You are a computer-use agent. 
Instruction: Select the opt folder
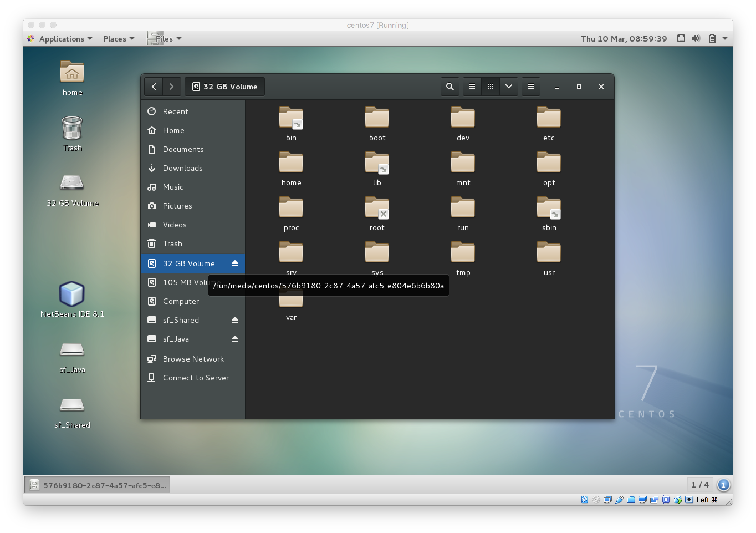[548, 169]
